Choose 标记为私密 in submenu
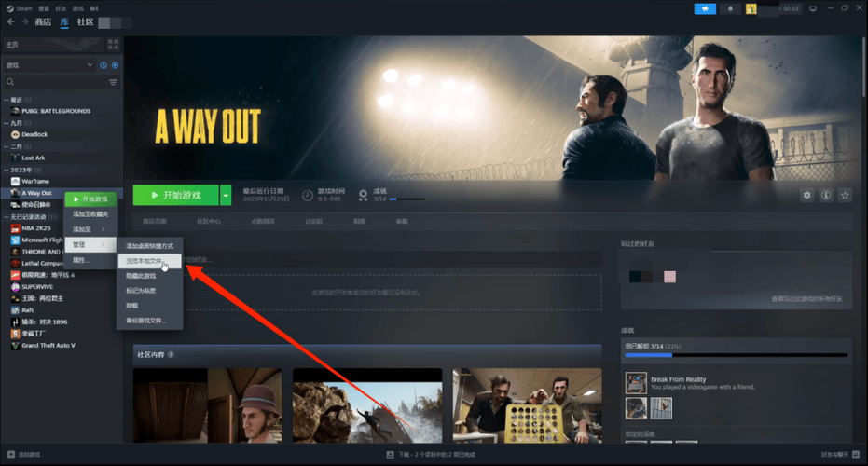The width and height of the screenshot is (868, 466). [x=149, y=291]
